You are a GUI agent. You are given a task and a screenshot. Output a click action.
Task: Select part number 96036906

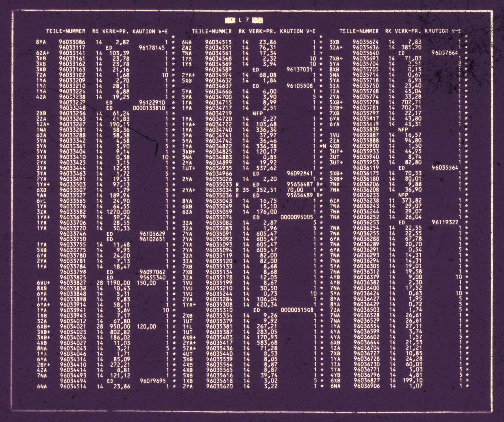coord(367,386)
